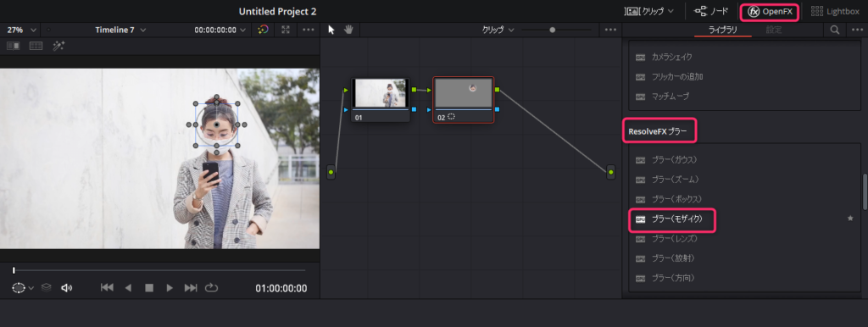Select カメラシェイク effect

[671, 57]
